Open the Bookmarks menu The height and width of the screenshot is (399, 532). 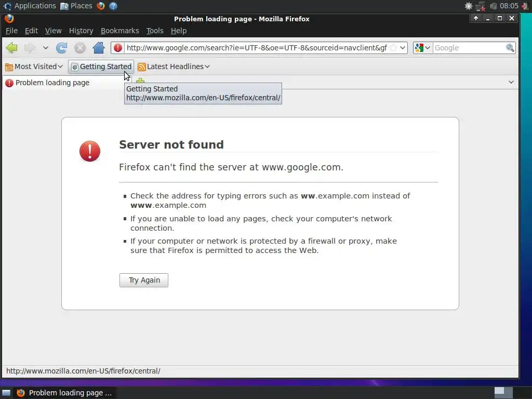point(120,31)
